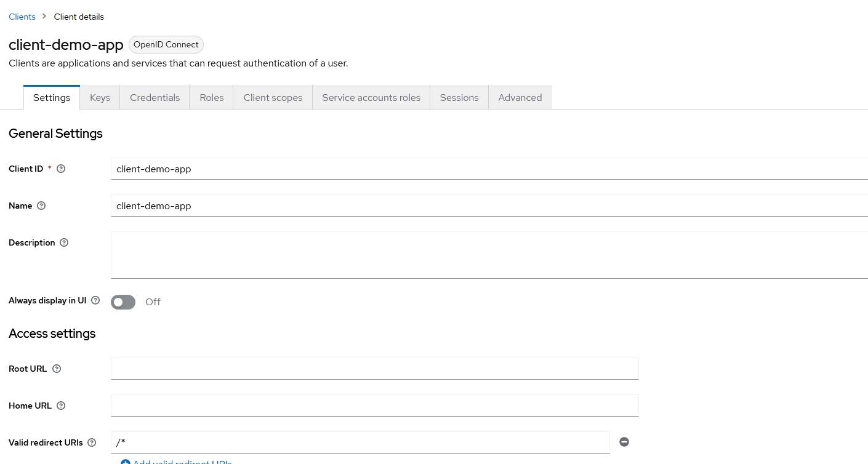This screenshot has height=464, width=868.
Task: Open help for the Description field
Action: pos(64,242)
